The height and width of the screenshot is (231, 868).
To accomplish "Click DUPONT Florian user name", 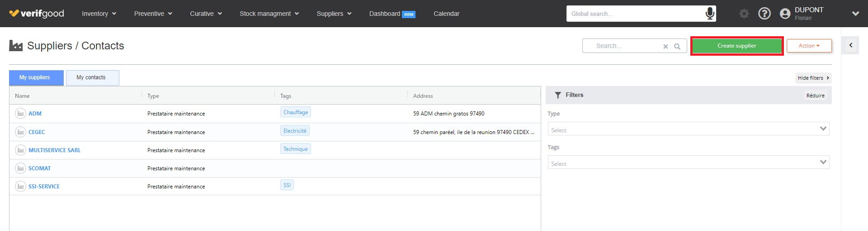I will coord(809,14).
